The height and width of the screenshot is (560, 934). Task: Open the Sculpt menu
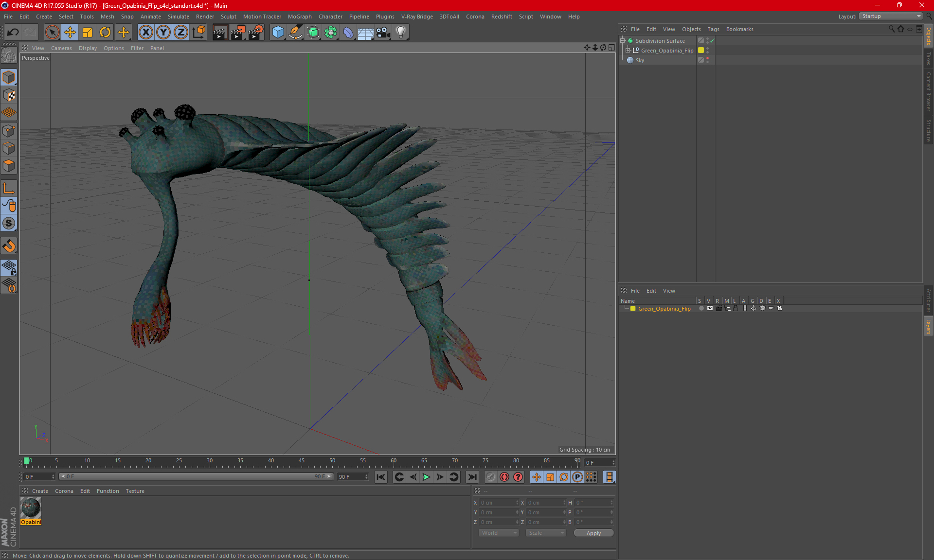click(x=228, y=17)
